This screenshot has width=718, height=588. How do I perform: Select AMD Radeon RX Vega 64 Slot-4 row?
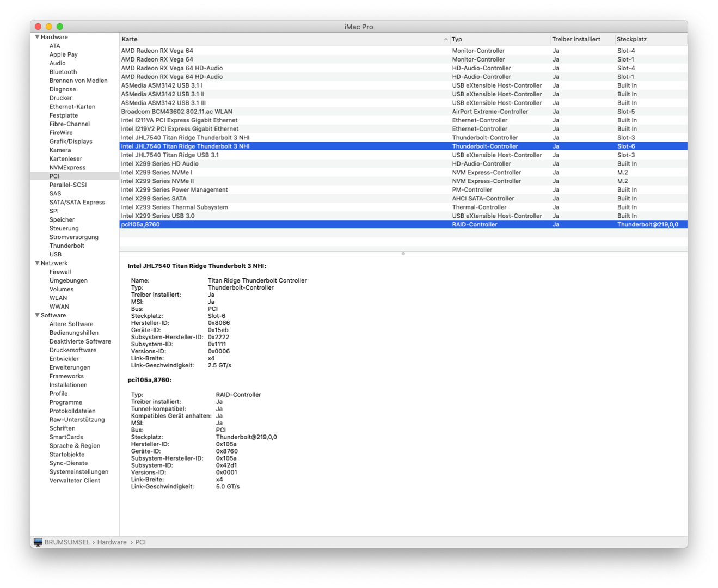(x=403, y=51)
